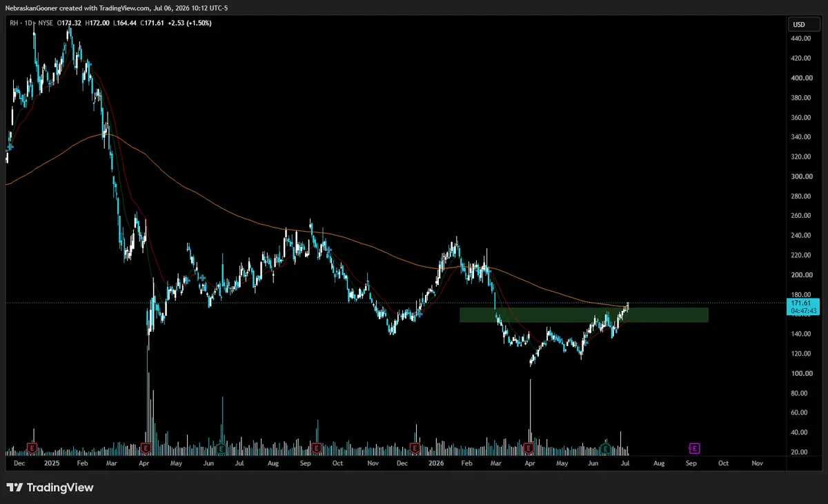Click the tall April 2026 volume spike
The width and height of the screenshot is (828, 504).
click(x=530, y=417)
